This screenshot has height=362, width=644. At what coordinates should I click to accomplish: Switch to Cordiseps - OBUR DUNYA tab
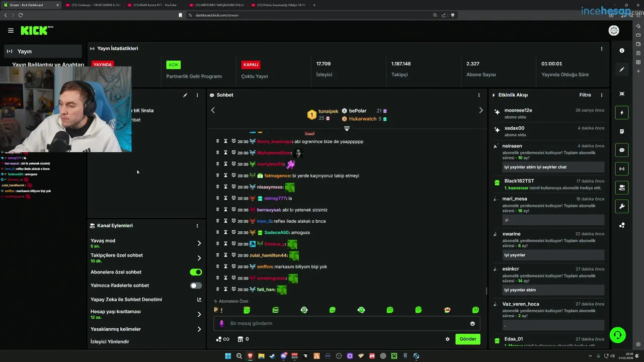[94, 5]
